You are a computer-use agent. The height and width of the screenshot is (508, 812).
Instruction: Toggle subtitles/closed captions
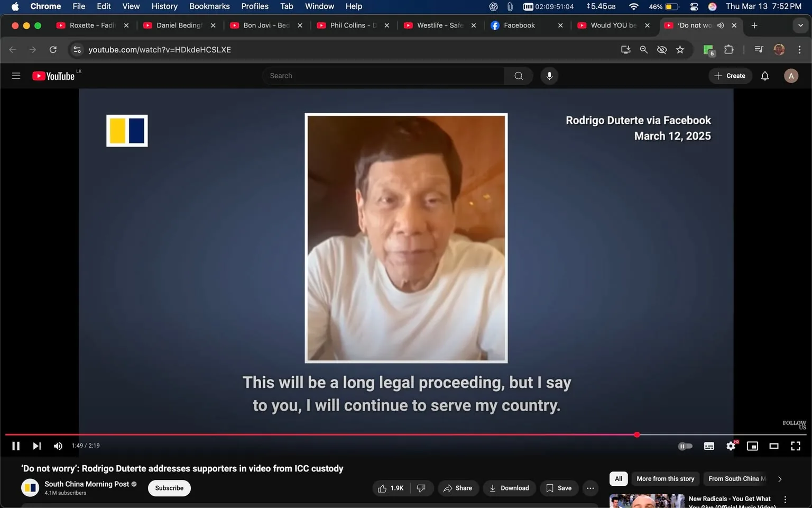point(709,446)
